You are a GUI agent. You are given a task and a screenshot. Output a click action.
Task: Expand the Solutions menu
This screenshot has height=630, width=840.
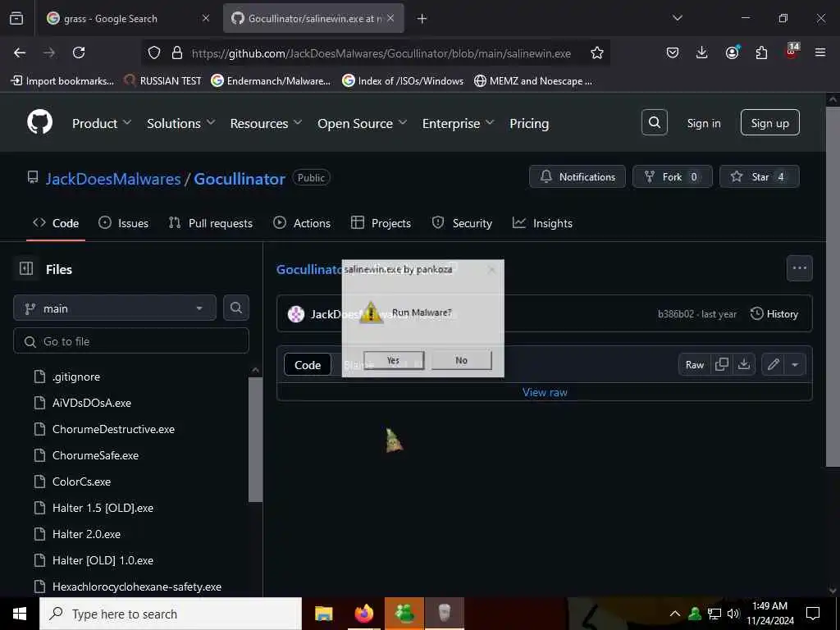(181, 123)
